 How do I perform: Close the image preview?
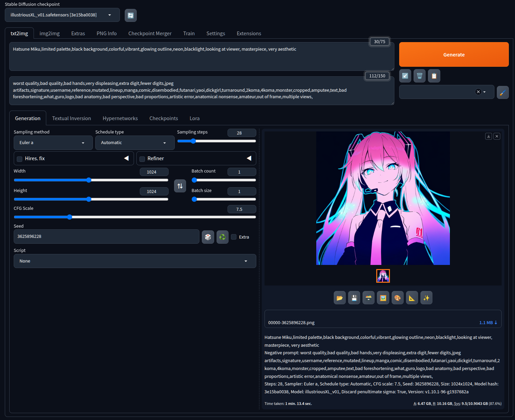pyautogui.click(x=497, y=136)
